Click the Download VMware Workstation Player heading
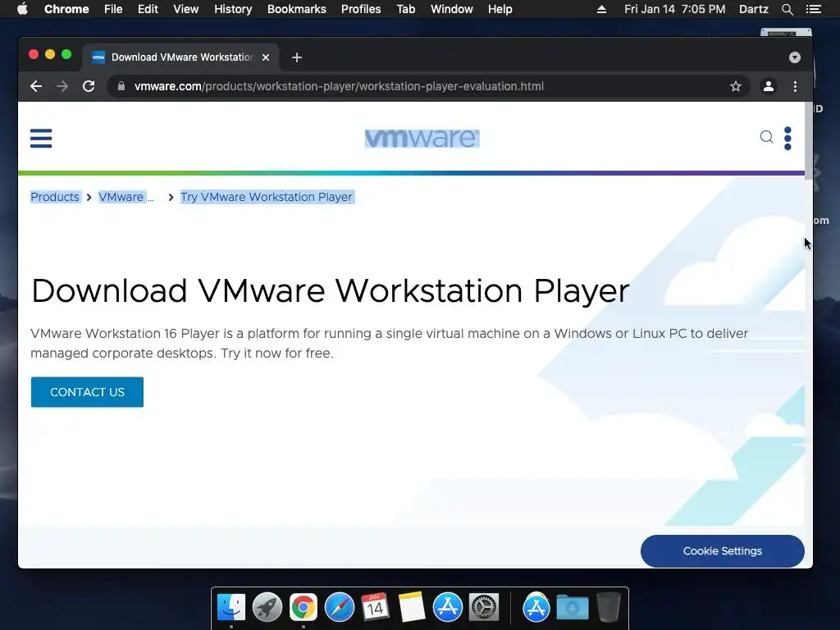 [x=330, y=291]
